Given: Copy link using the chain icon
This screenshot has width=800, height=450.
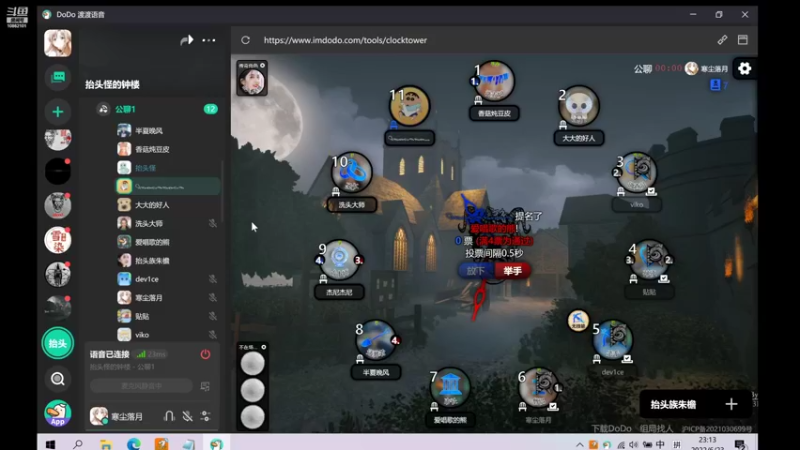Looking at the screenshot, I should 722,40.
